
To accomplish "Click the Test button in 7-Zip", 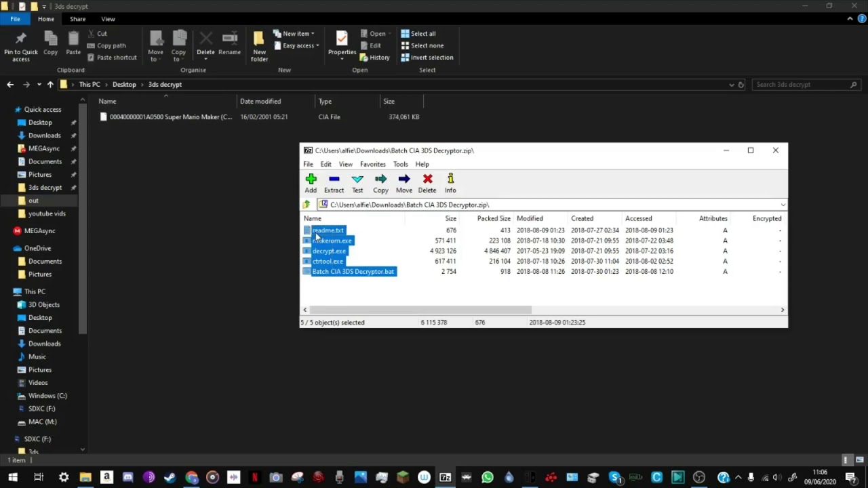I will coord(357,183).
